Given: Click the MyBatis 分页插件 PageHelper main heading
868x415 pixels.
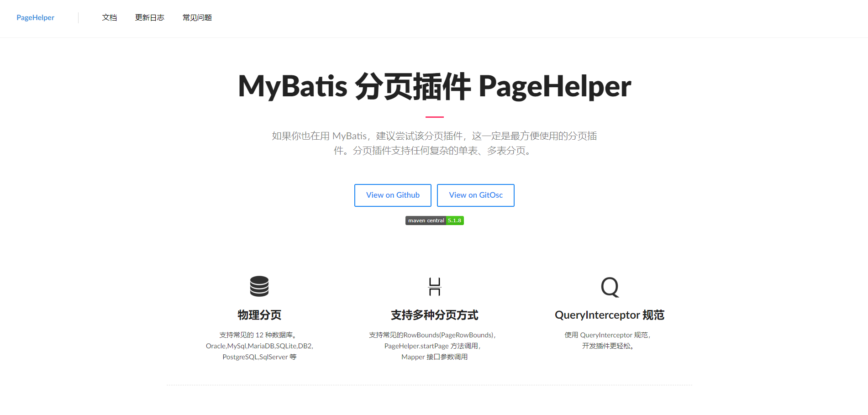Looking at the screenshot, I should pyautogui.click(x=434, y=86).
